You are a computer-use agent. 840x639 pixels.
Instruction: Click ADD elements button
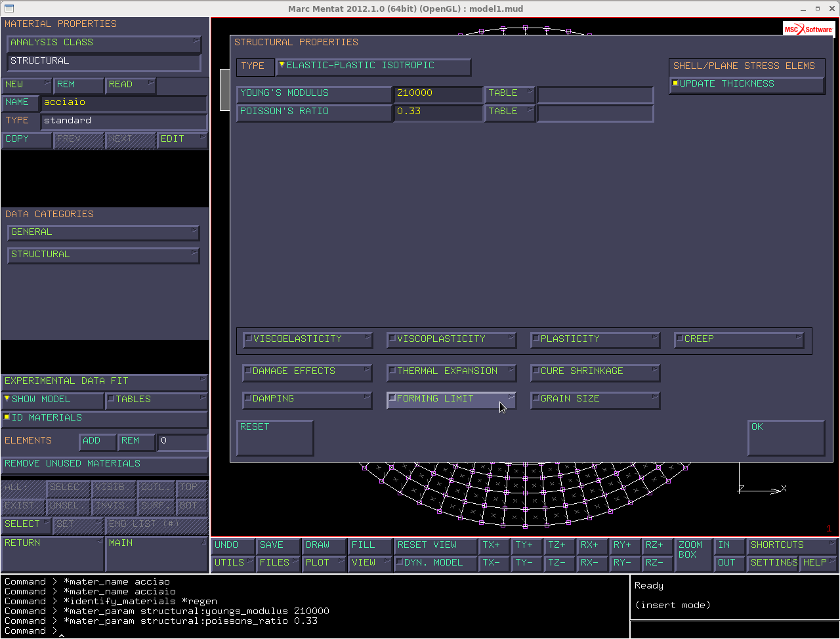98,442
